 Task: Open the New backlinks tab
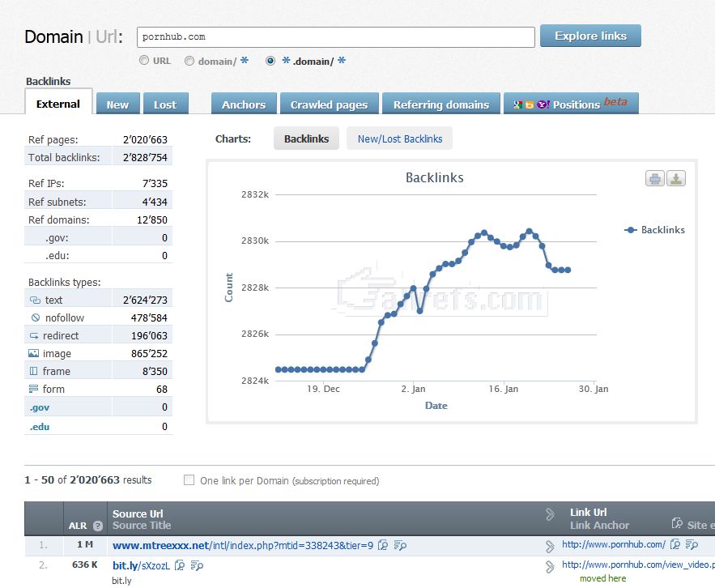point(117,104)
